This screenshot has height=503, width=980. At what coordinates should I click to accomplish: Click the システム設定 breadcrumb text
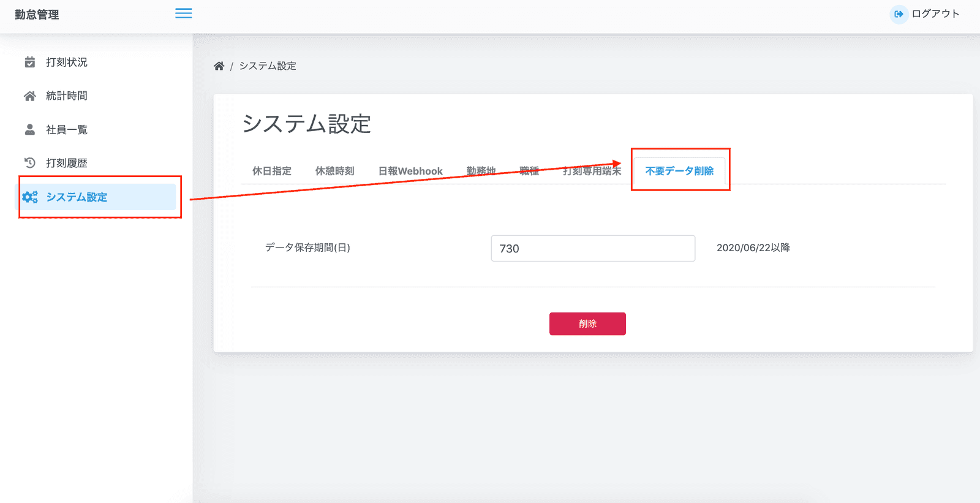point(268,66)
